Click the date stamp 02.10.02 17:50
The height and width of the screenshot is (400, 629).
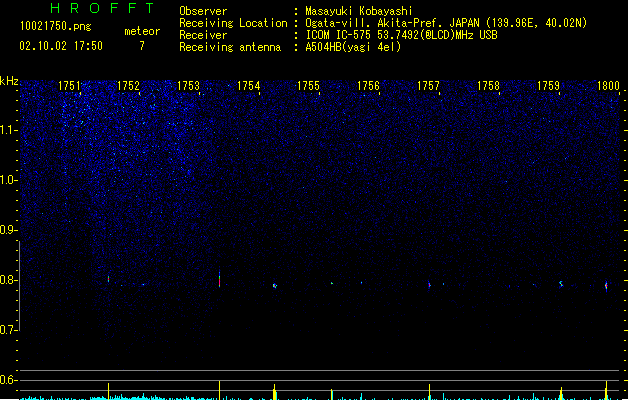pyautogui.click(x=61, y=46)
